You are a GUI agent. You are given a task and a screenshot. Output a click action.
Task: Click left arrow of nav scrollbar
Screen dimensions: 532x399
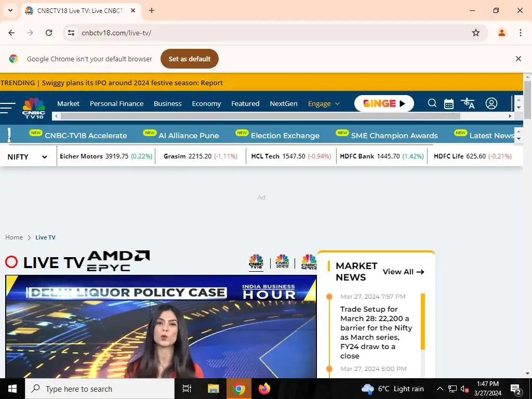(x=56, y=116)
